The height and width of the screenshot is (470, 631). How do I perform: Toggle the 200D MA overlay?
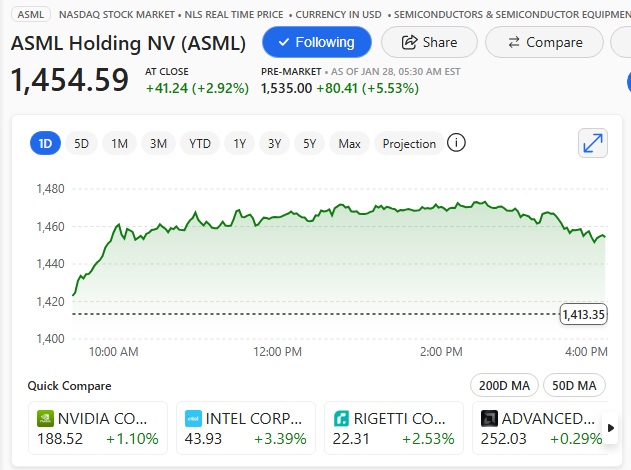(x=504, y=385)
